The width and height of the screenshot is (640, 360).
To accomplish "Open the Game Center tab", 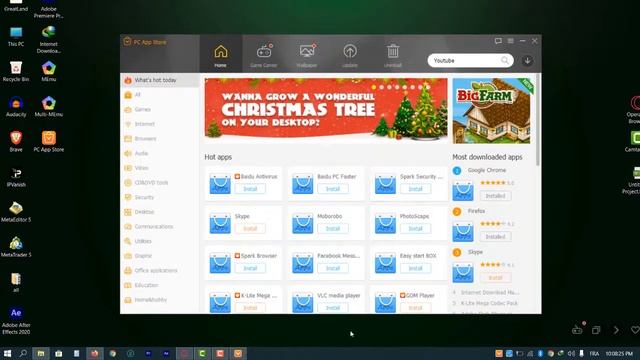I will pyautogui.click(x=264, y=55).
